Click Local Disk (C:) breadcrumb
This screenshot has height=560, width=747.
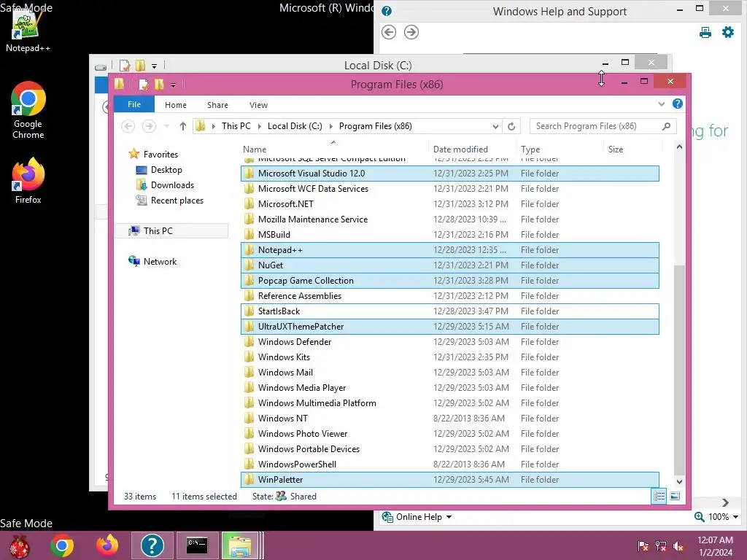295,126
